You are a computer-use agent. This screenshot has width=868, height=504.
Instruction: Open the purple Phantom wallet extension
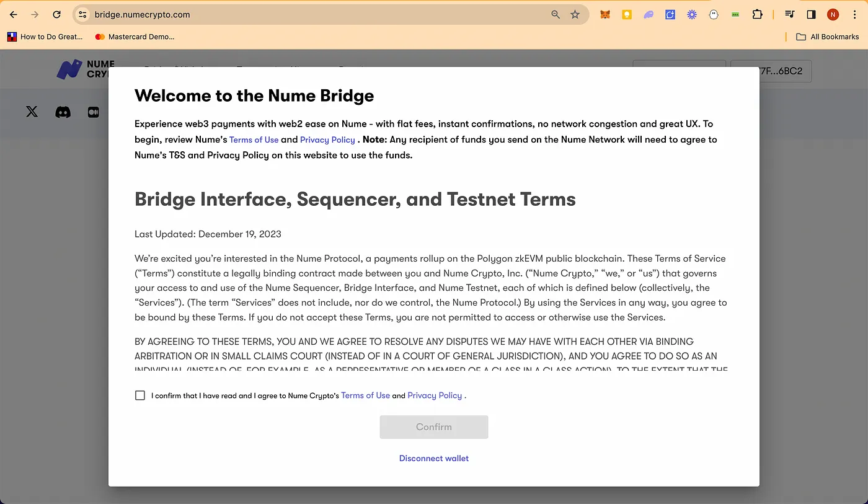tap(649, 14)
